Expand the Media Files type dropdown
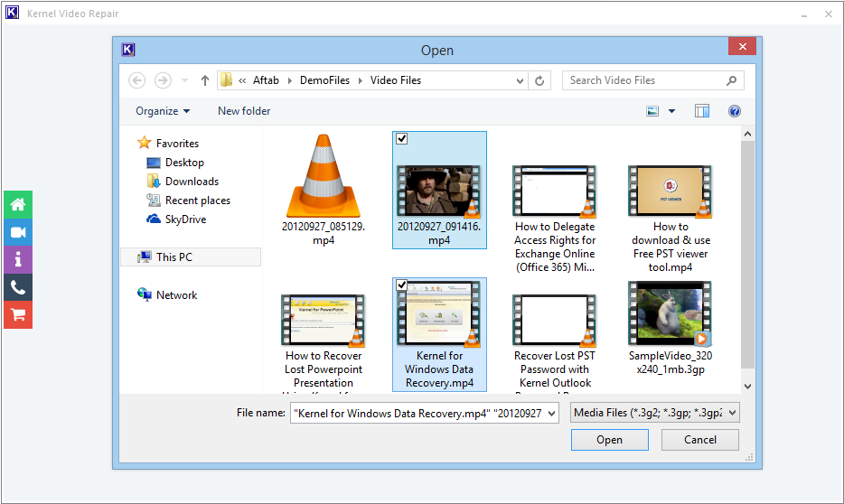This screenshot has width=844, height=504. pyautogui.click(x=655, y=413)
